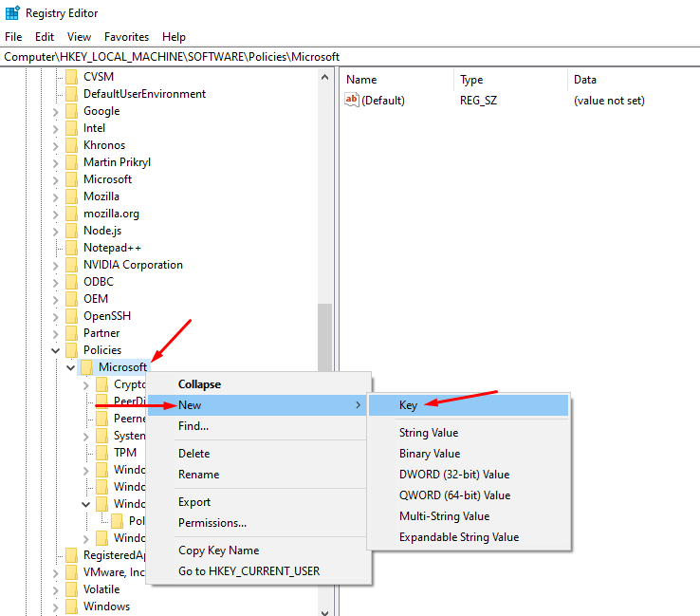This screenshot has width=700, height=616.
Task: Expand the Intel key chevron
Action: [x=56, y=128]
